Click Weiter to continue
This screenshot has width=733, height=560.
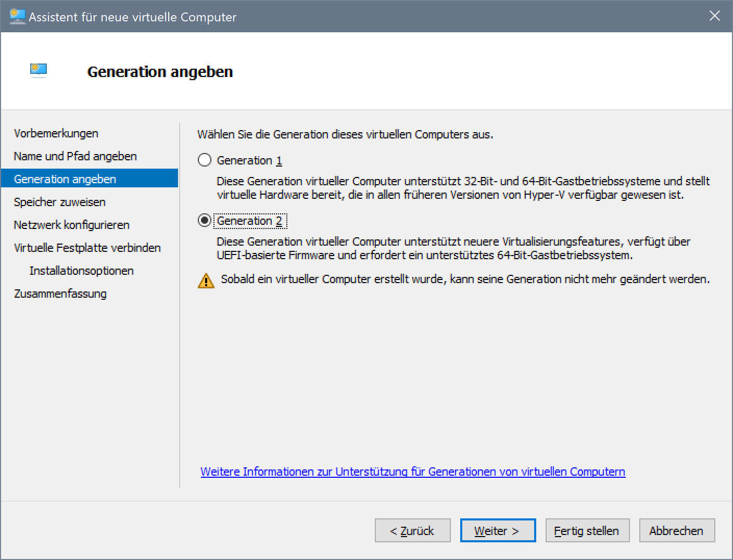[497, 530]
